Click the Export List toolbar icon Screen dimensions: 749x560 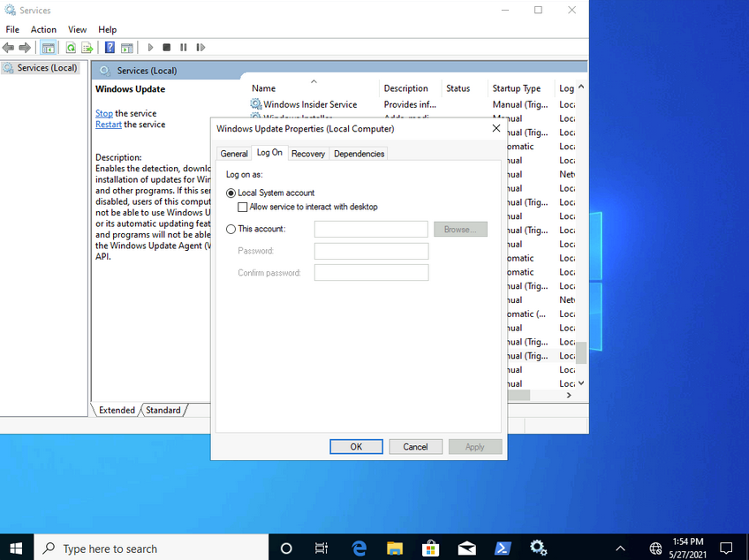pyautogui.click(x=87, y=47)
